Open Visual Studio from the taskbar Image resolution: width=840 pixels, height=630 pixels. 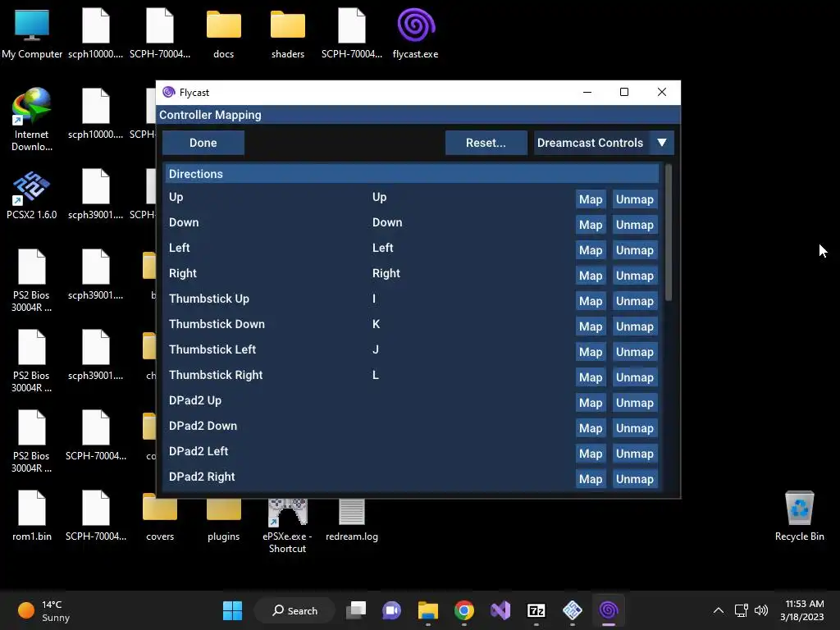[500, 610]
